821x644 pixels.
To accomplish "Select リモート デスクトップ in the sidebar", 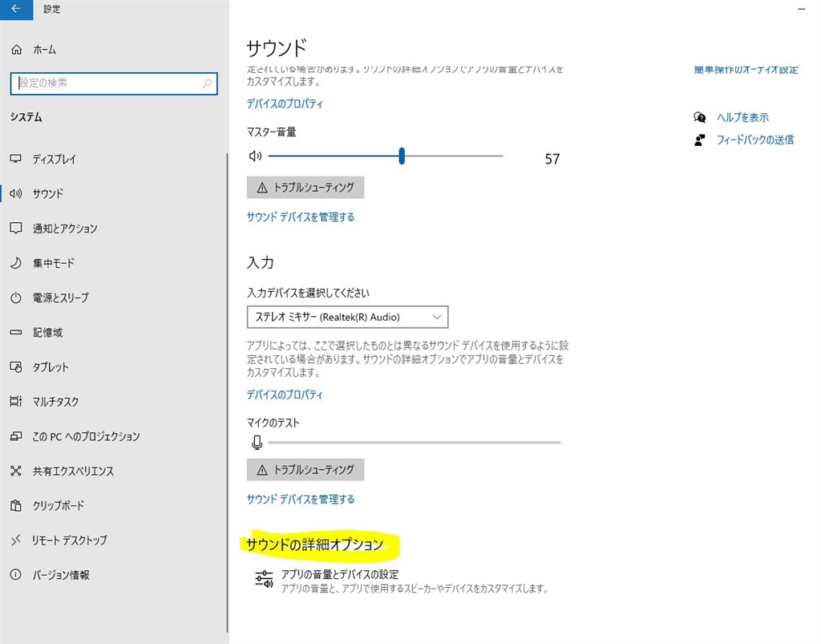I will pyautogui.click(x=70, y=540).
